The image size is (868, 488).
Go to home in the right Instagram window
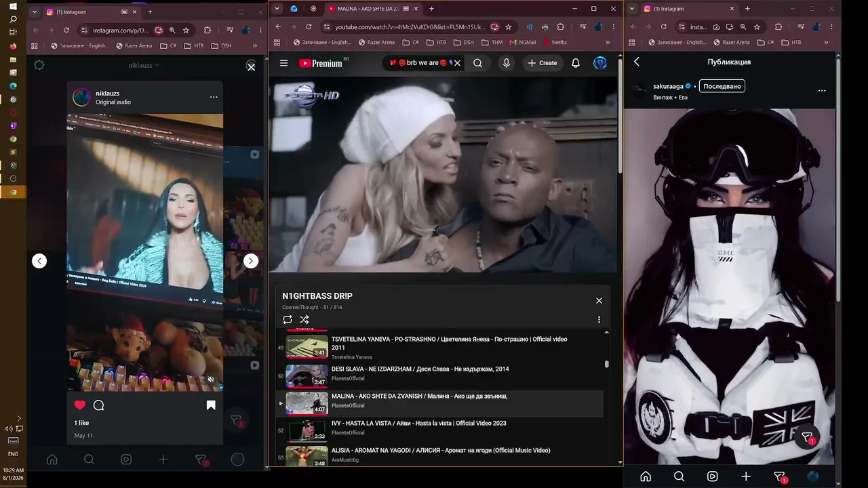click(x=646, y=476)
